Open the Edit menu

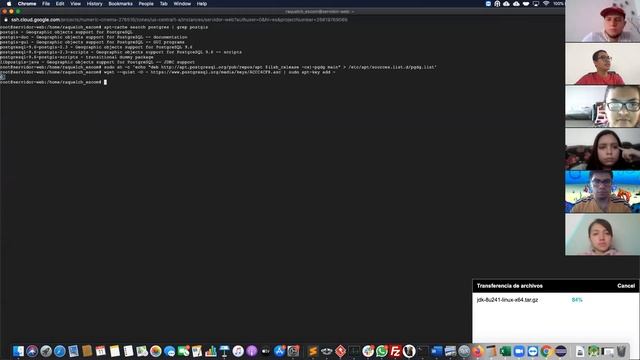[60, 4]
